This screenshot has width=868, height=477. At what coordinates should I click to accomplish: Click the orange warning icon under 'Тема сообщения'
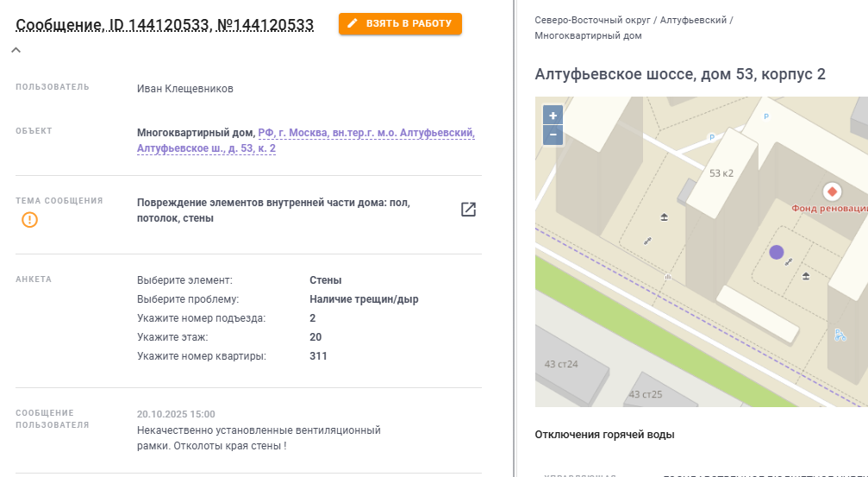click(30, 220)
